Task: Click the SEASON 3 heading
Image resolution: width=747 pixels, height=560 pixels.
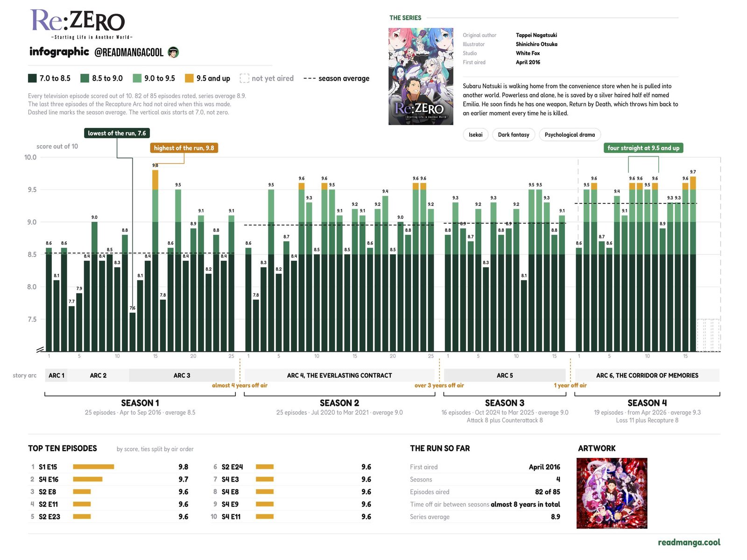Action: point(505,403)
